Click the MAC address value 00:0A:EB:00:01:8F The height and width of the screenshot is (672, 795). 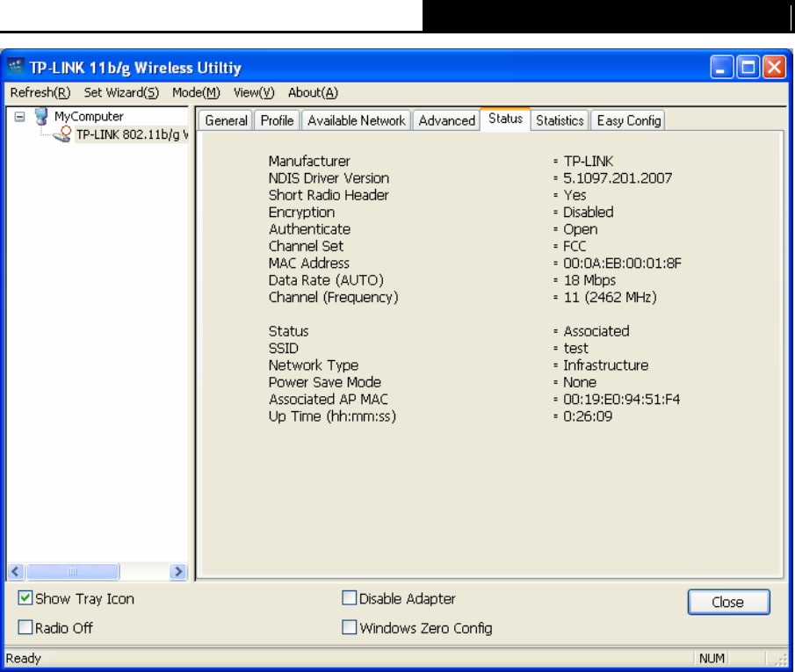tap(622, 264)
